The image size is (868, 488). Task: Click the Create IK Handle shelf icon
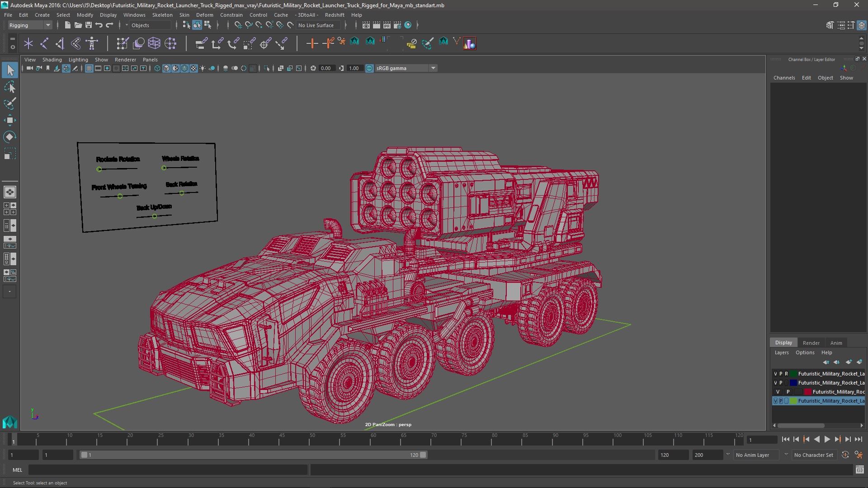click(60, 43)
